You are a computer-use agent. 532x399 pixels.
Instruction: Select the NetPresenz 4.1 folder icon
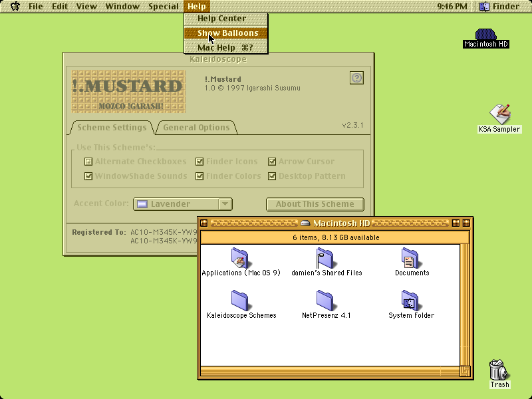pyautogui.click(x=325, y=301)
